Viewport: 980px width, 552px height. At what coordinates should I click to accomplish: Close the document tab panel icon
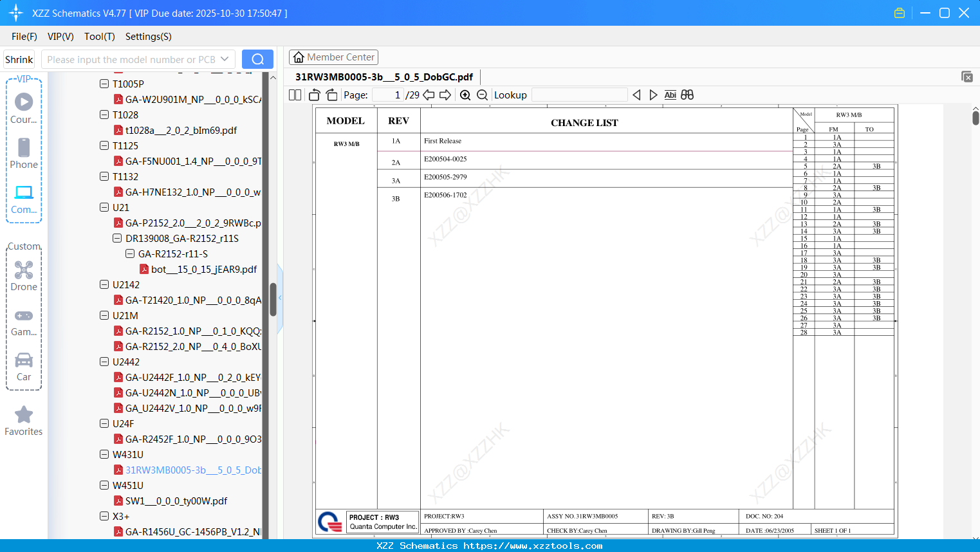[x=967, y=77]
